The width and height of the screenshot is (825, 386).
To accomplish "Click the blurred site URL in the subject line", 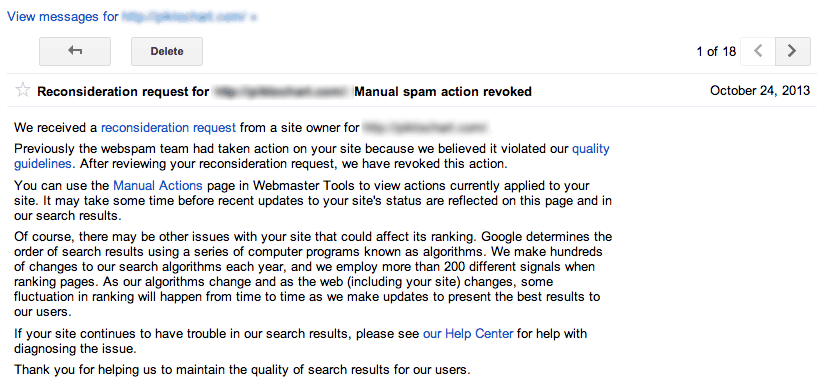I will (281, 92).
